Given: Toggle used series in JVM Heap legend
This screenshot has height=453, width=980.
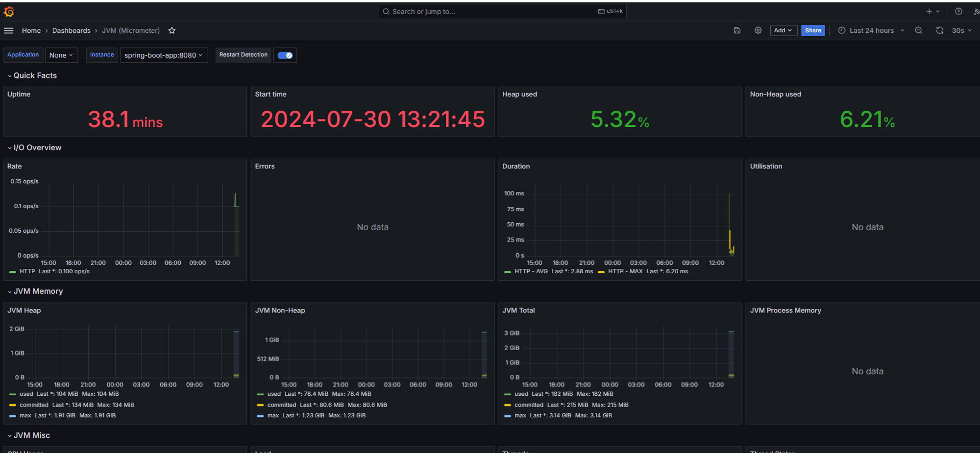Looking at the screenshot, I should [x=26, y=394].
